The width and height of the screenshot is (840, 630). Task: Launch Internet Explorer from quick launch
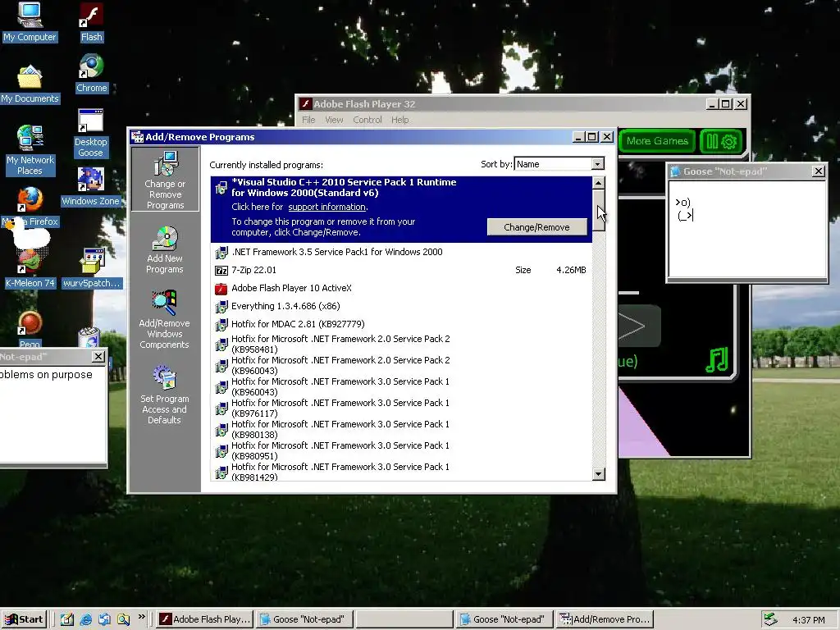click(x=85, y=619)
